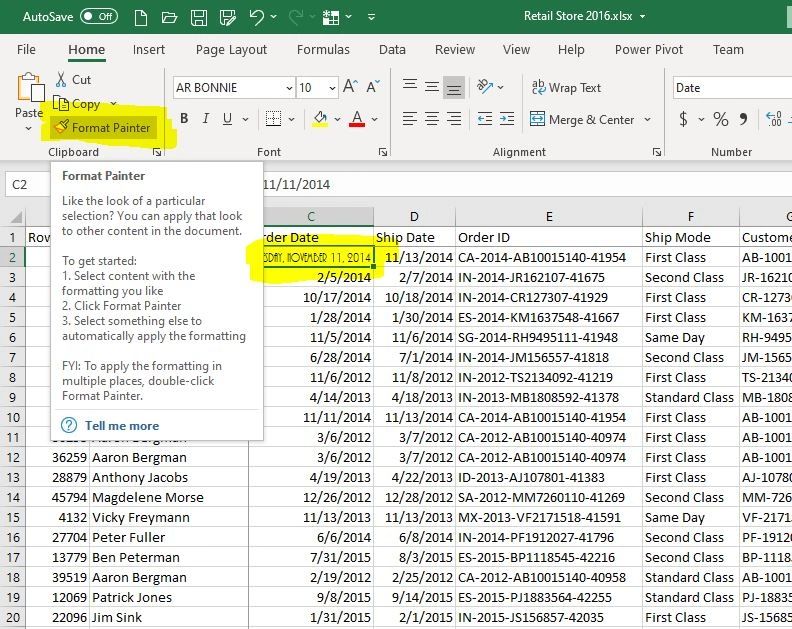Apply the accounting dollar format
Screen dimensions: 792x629
click(683, 119)
